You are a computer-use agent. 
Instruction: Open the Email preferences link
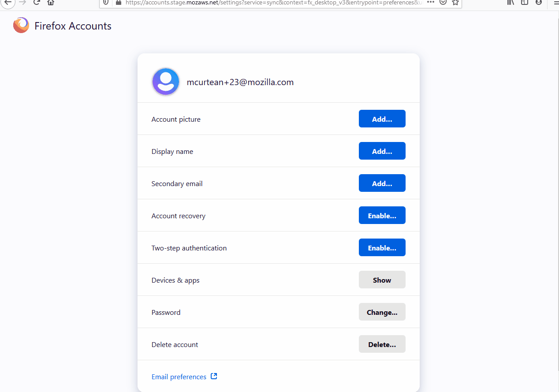pos(179,377)
